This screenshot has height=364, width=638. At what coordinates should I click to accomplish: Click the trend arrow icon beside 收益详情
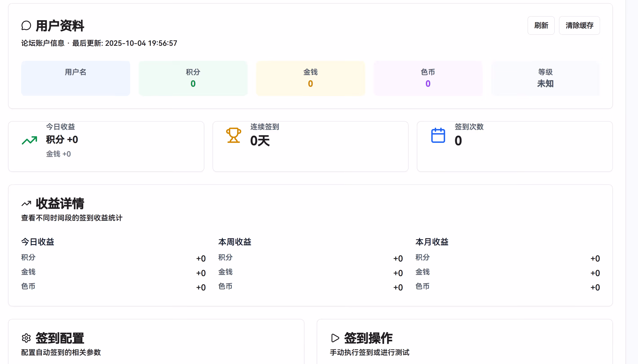pyautogui.click(x=26, y=203)
